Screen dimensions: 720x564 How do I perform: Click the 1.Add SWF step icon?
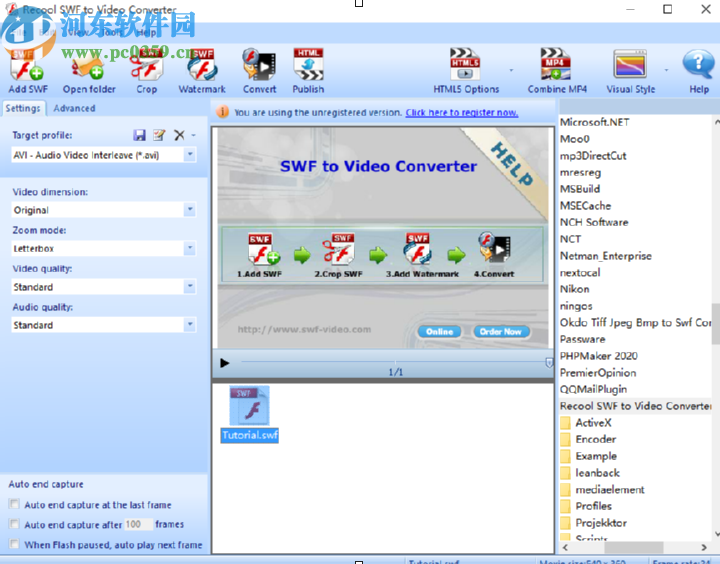click(263, 250)
